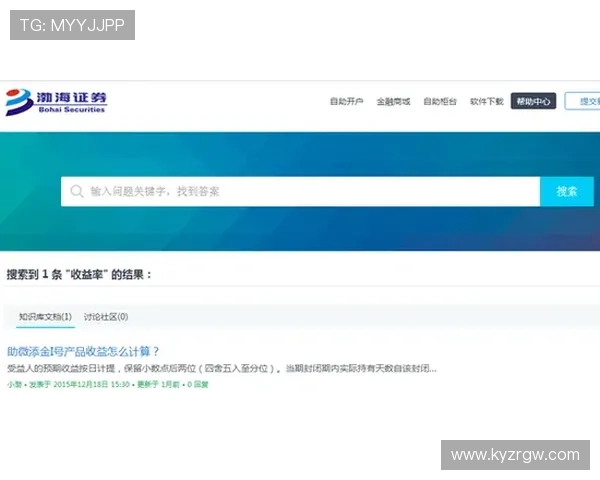This screenshot has height=480, width=600.
Task: Click the blue 搜索 button
Action: click(567, 191)
